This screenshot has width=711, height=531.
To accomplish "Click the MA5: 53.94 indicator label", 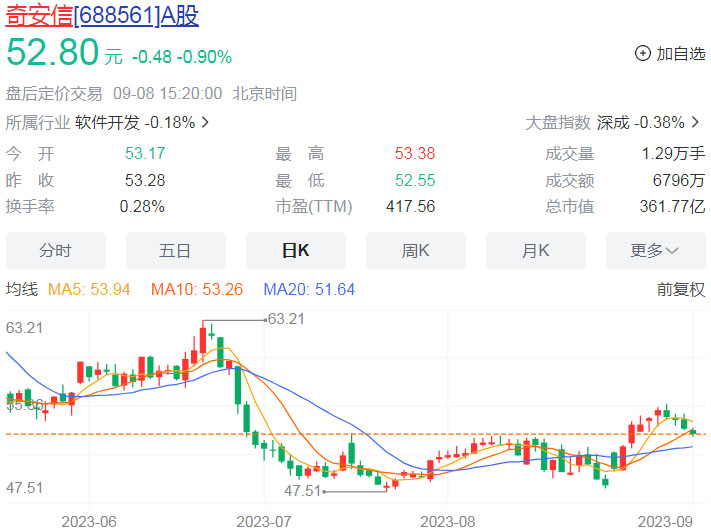I will (89, 289).
